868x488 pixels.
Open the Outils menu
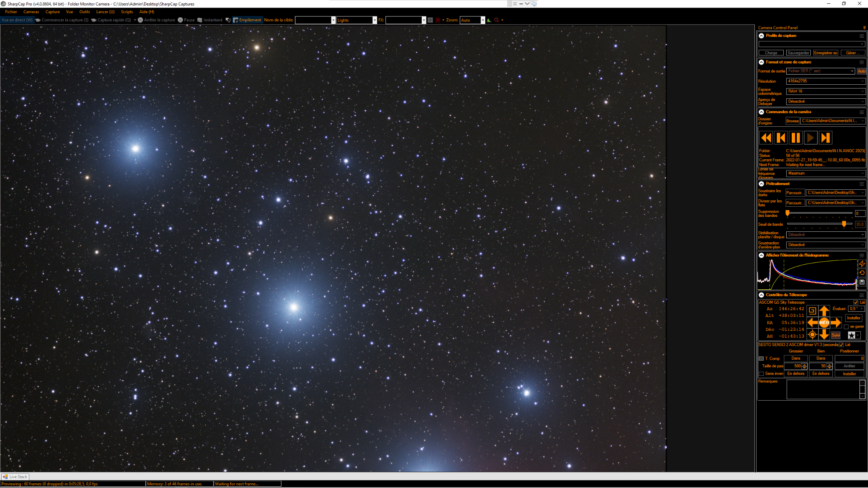coord(84,12)
